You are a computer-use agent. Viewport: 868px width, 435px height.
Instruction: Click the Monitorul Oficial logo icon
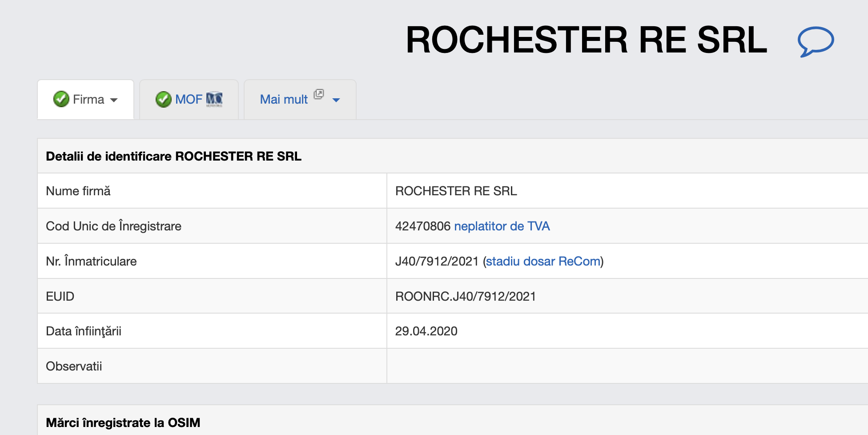pos(214,99)
